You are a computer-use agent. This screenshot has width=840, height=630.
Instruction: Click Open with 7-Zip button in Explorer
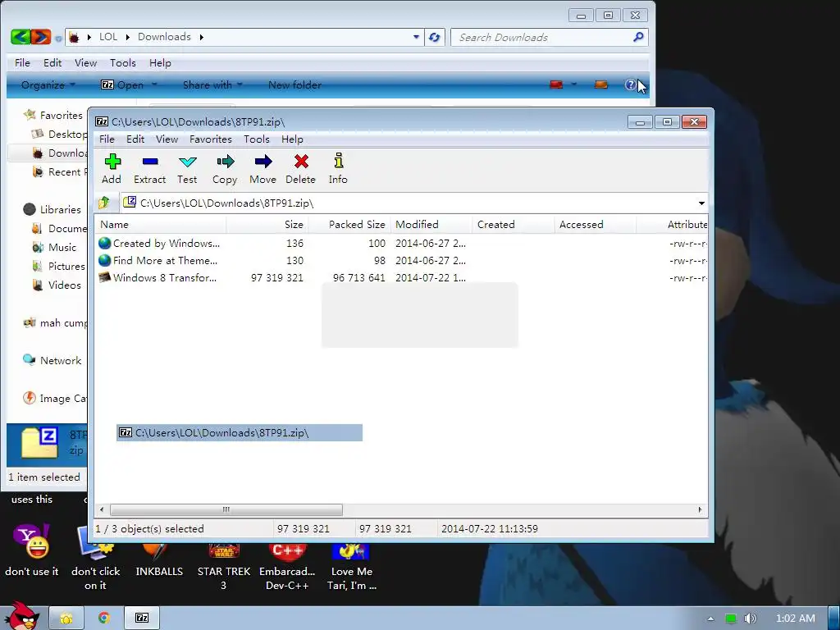[x=123, y=84]
